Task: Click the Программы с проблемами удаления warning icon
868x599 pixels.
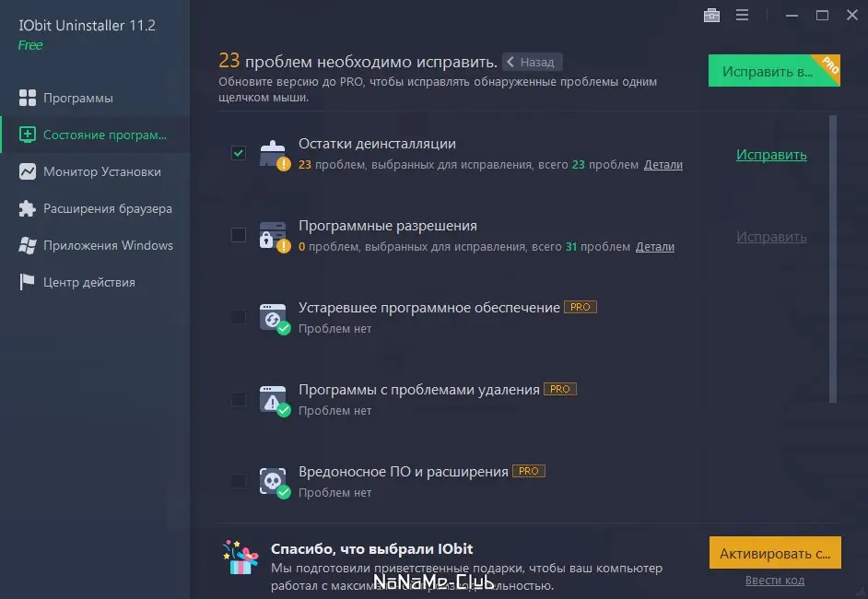Action: point(275,401)
